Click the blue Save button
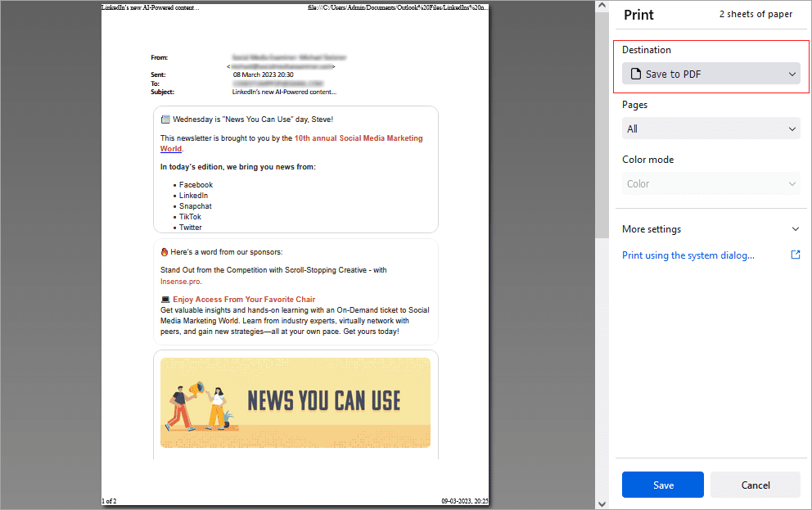Viewport: 812px width, 510px height. tap(663, 485)
